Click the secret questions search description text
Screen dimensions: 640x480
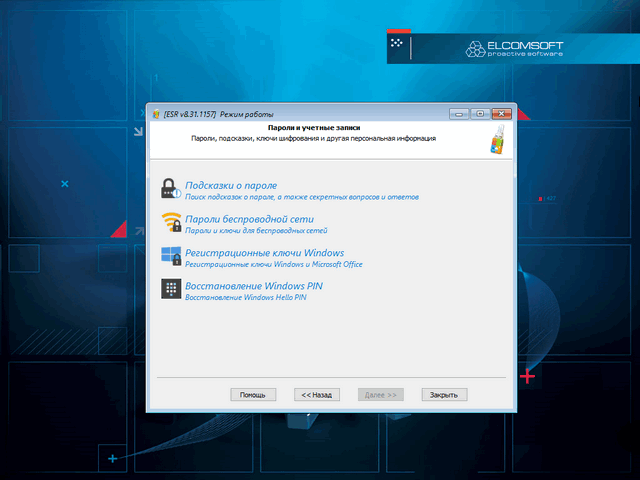[303, 199]
